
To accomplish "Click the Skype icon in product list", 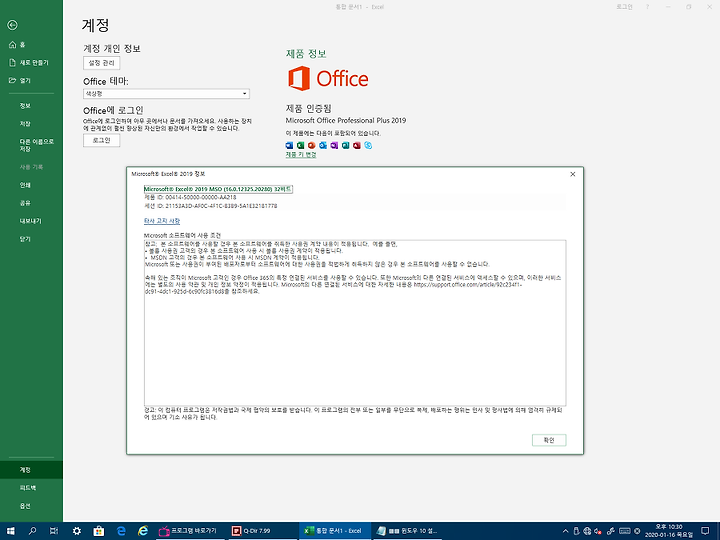I will click(368, 145).
